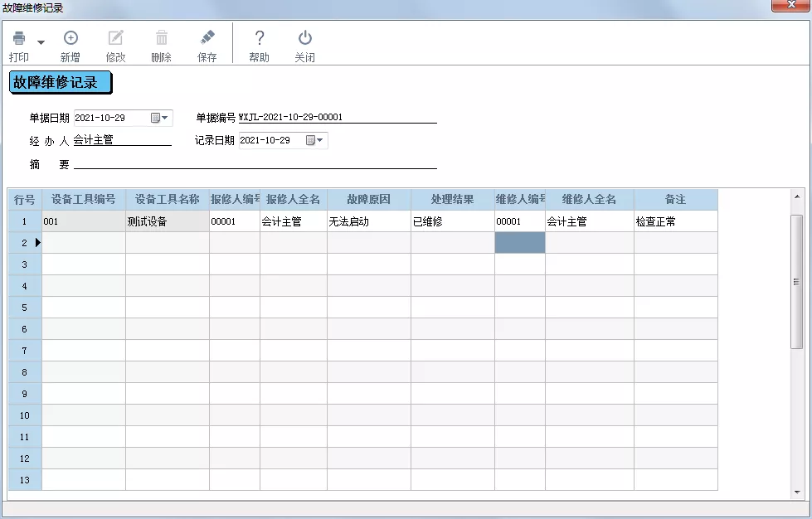Click scroll up arrow of table scrollbar
Image resolution: width=812 pixels, height=519 pixels.
[797, 196]
